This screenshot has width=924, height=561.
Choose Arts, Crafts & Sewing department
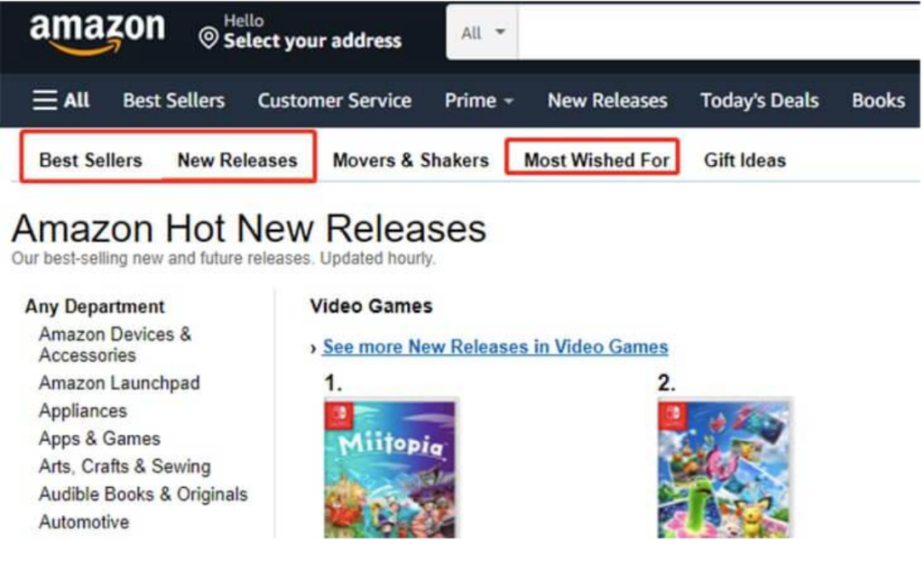[x=125, y=466]
